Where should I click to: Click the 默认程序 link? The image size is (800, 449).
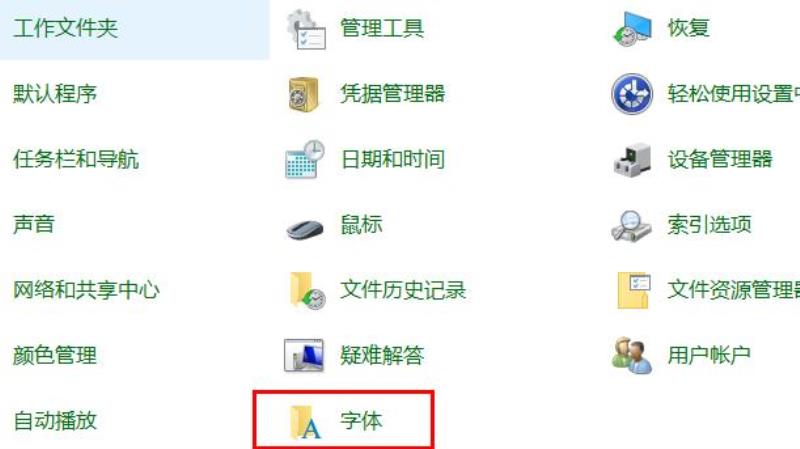point(55,94)
